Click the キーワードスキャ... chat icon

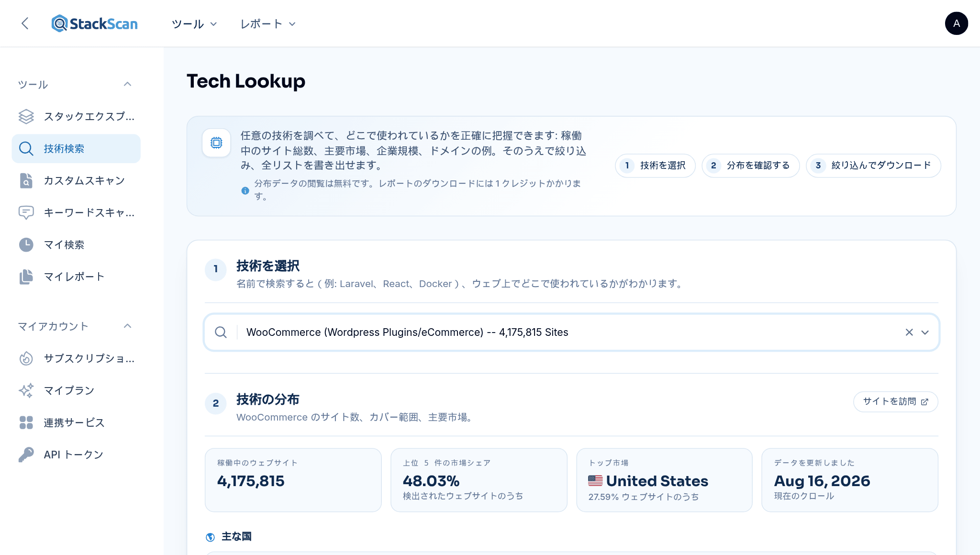(x=26, y=212)
